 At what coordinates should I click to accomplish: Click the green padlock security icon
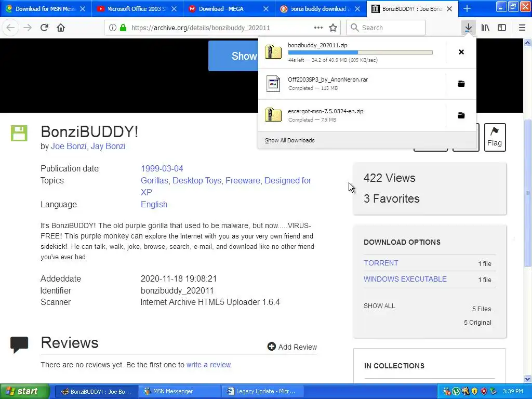[123, 28]
